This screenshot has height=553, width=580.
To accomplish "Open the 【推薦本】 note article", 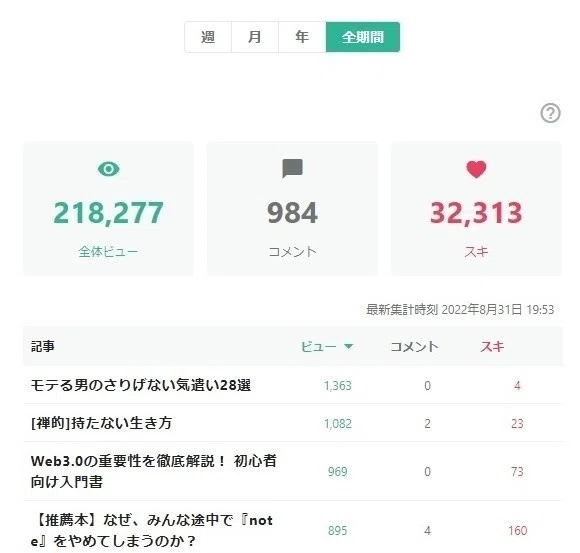I will click(152, 530).
